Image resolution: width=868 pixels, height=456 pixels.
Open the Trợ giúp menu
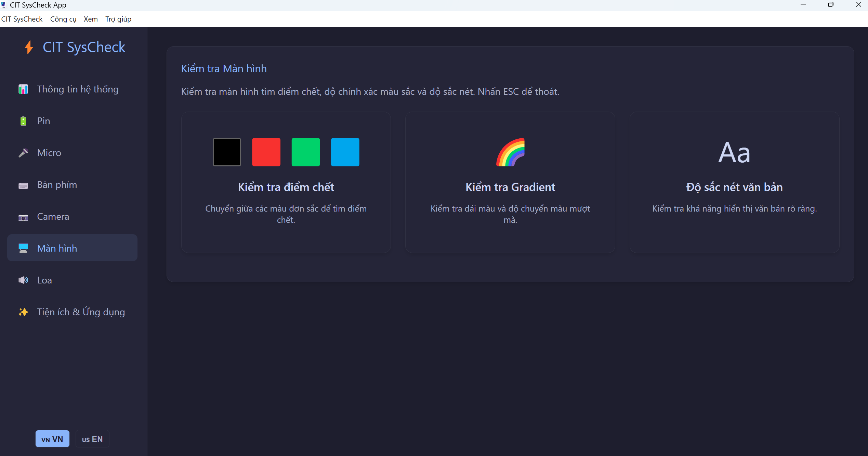(118, 19)
